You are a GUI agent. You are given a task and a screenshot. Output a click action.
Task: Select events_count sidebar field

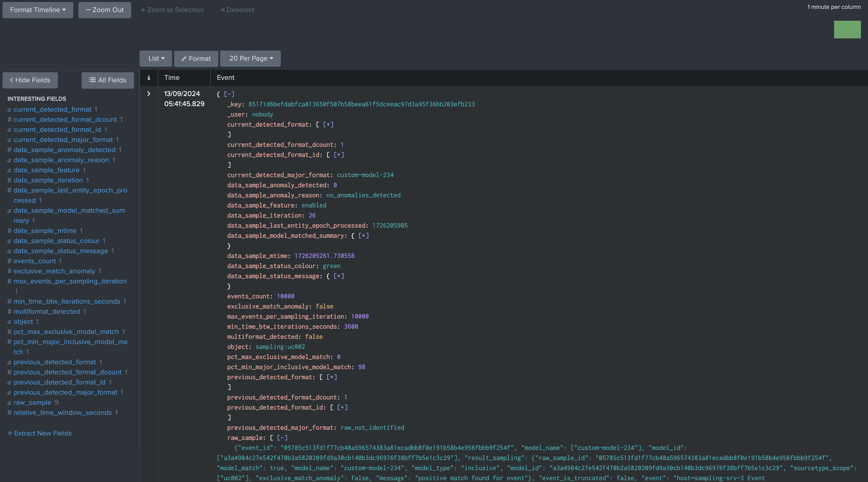point(34,261)
